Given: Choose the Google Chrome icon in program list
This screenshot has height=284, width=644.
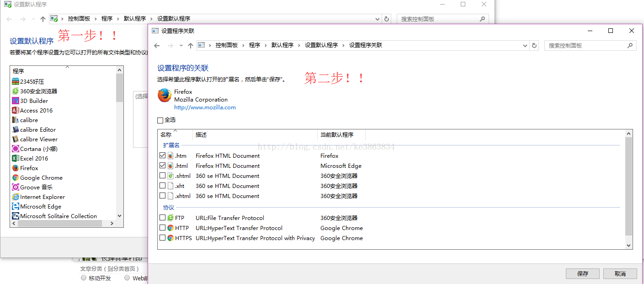Looking at the screenshot, I should (16, 177).
